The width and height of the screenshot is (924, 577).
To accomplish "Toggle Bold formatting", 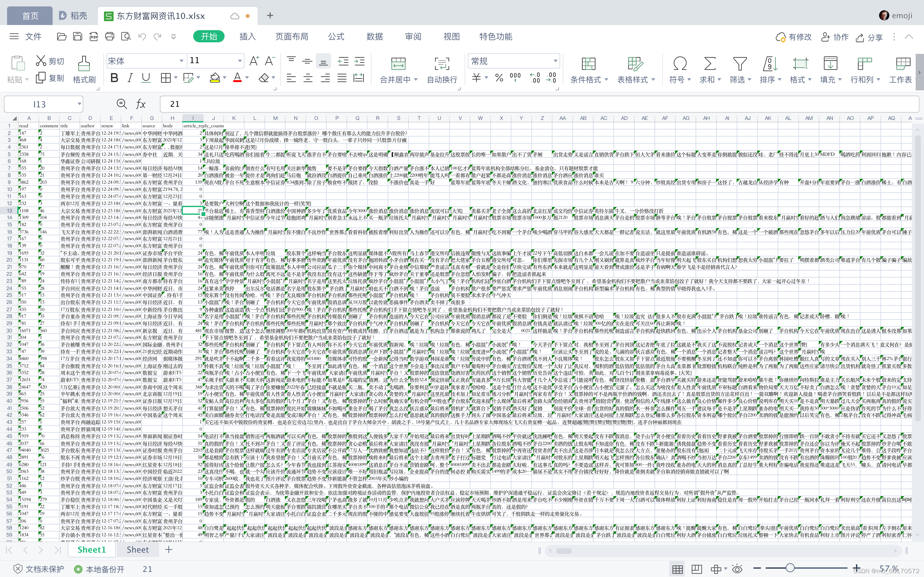I will (x=114, y=78).
